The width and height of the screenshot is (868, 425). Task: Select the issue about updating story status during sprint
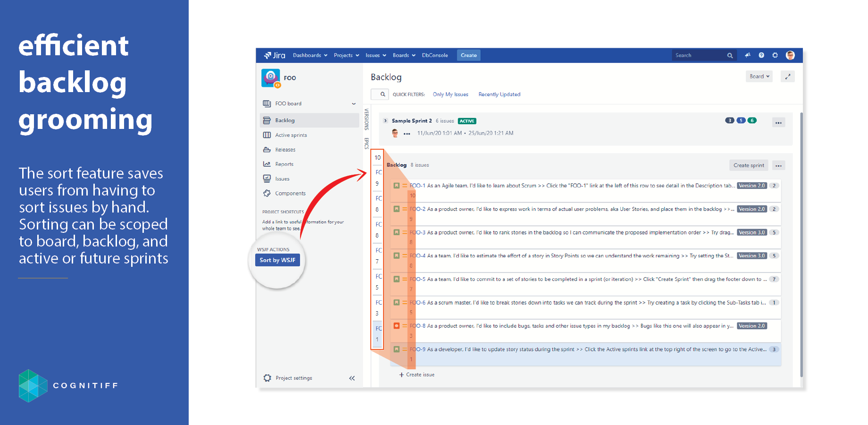point(586,354)
